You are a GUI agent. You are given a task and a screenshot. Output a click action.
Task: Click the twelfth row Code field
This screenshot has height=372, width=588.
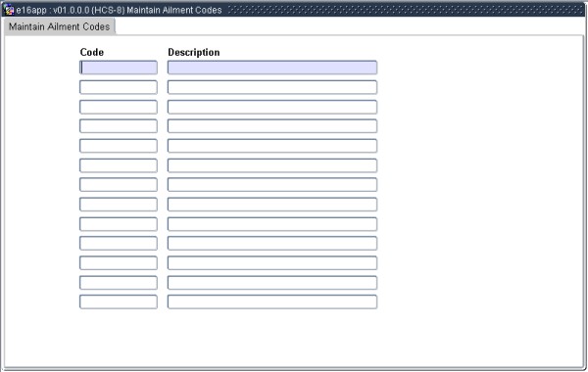point(119,283)
